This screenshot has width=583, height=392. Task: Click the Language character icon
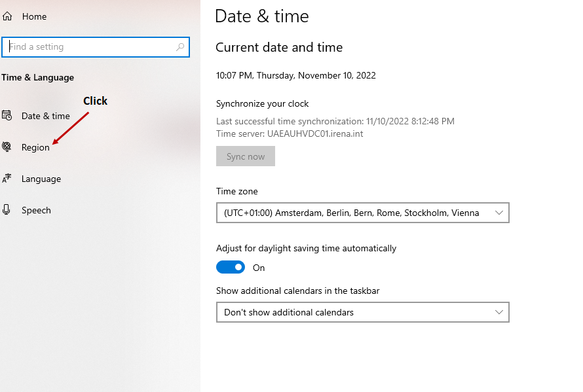(7, 179)
